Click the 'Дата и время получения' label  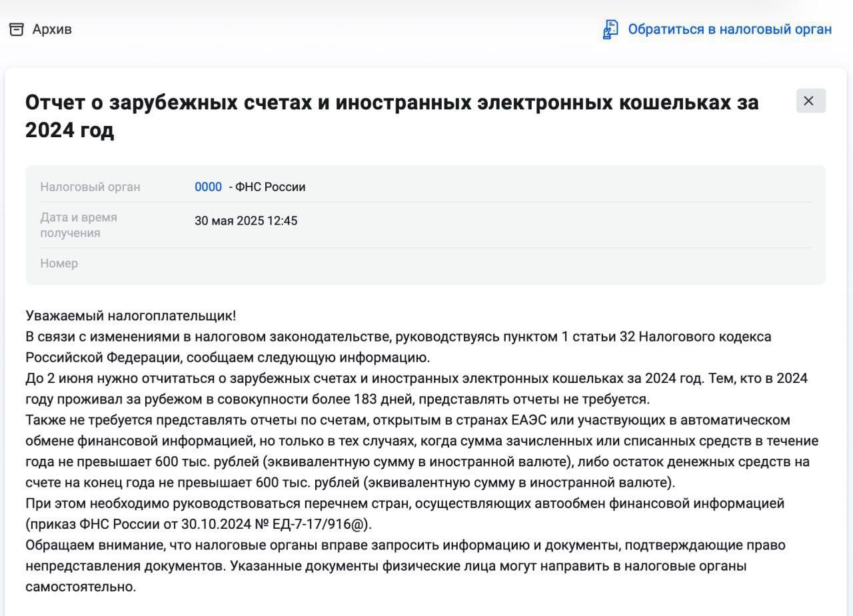click(79, 225)
